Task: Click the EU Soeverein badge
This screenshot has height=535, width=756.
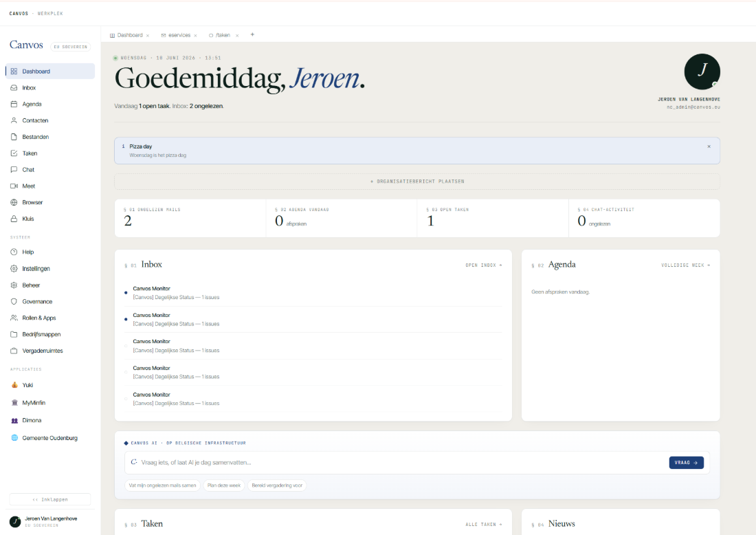Action: [x=70, y=47]
